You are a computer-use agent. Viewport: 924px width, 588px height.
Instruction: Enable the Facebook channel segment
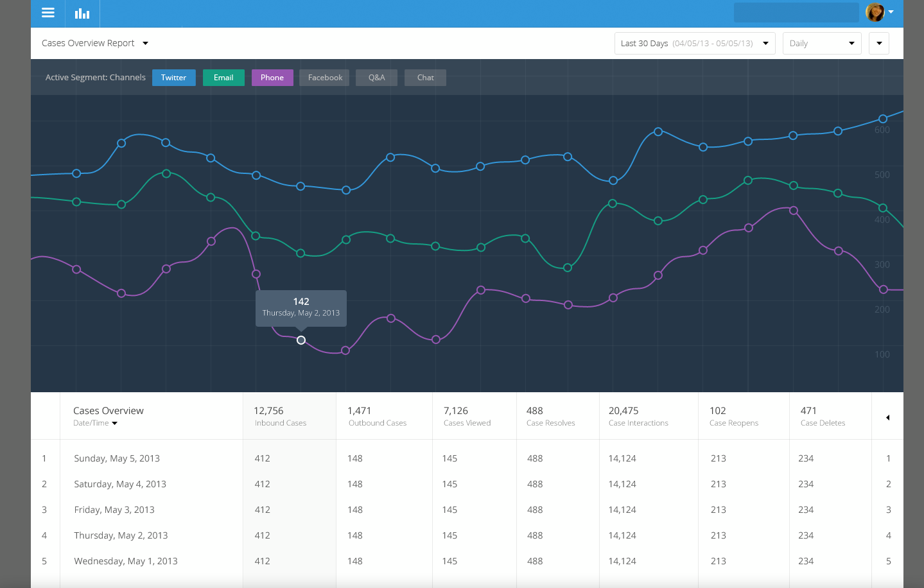pos(325,78)
